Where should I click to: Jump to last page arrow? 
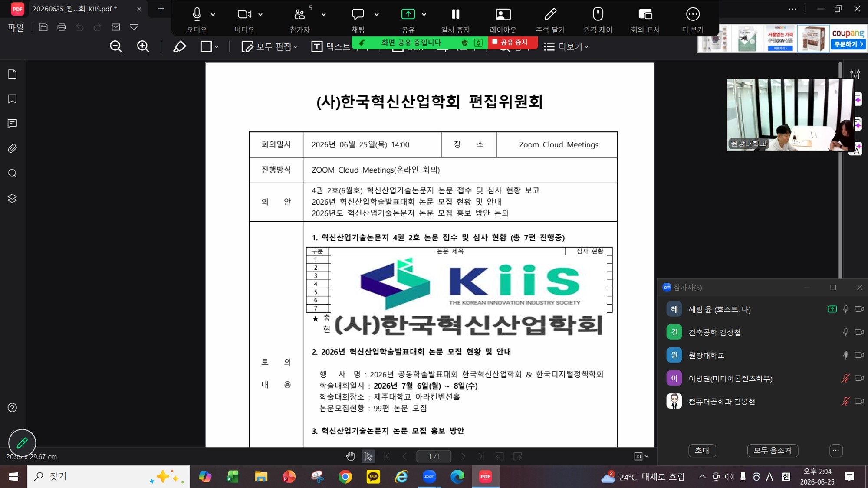coord(481,456)
